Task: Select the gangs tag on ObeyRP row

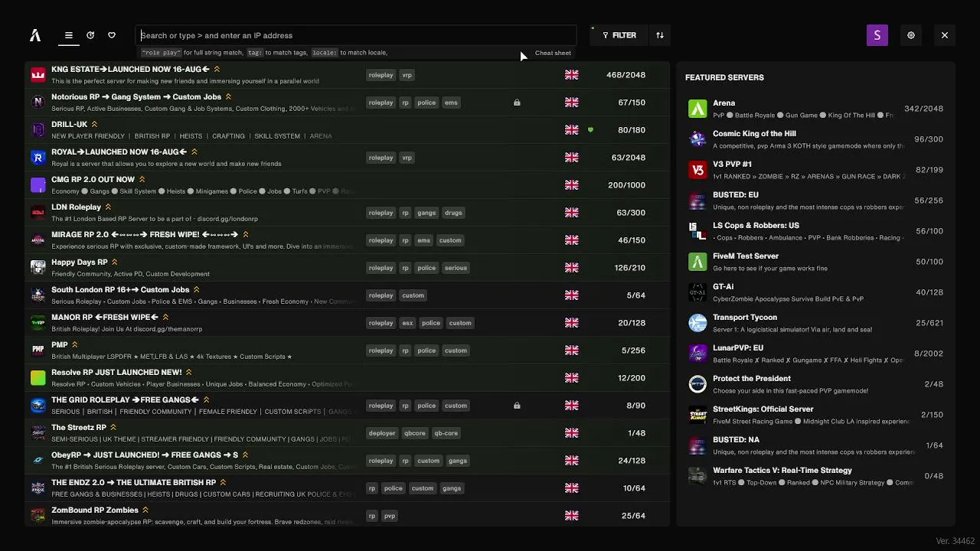Action: pos(458,461)
